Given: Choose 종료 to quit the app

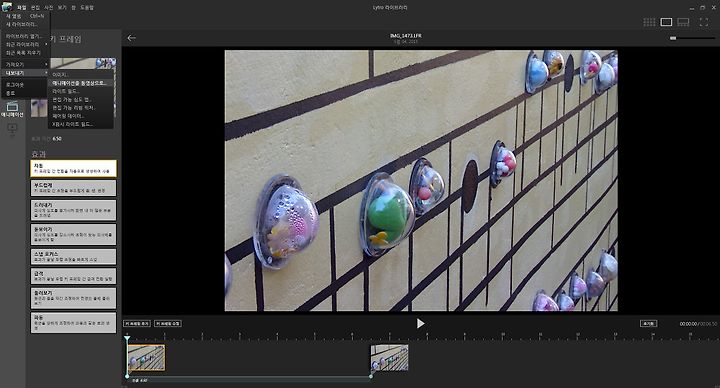Looking at the screenshot, I should click(x=25, y=93).
